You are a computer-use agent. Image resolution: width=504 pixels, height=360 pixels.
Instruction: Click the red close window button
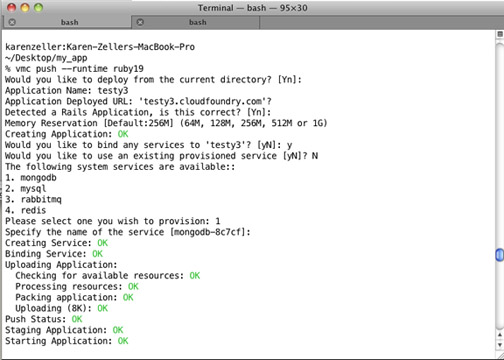(12, 7)
